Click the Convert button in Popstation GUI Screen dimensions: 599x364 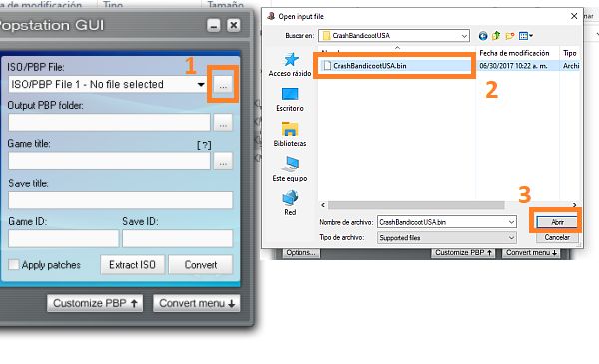(201, 265)
